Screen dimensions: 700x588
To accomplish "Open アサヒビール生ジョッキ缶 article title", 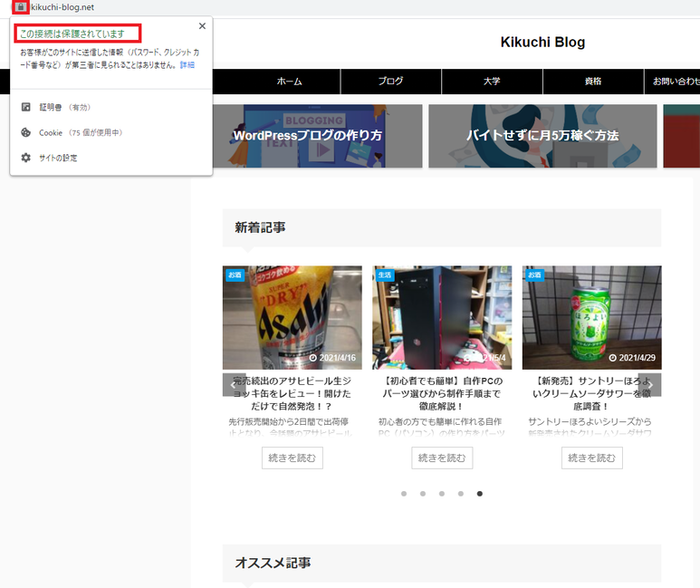I will click(x=292, y=393).
